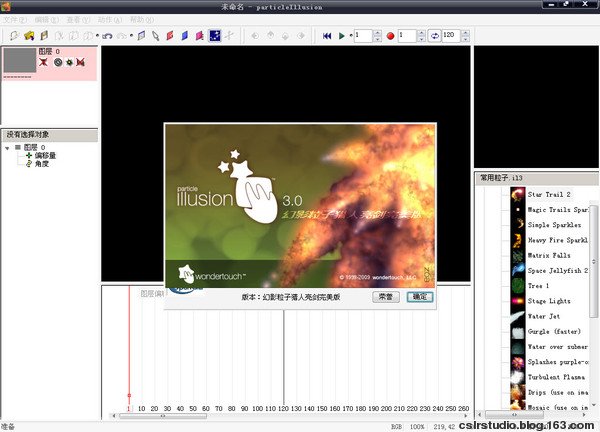Click the red crossed icon ending layer 0 row
The width and height of the screenshot is (600, 432).
tap(80, 62)
